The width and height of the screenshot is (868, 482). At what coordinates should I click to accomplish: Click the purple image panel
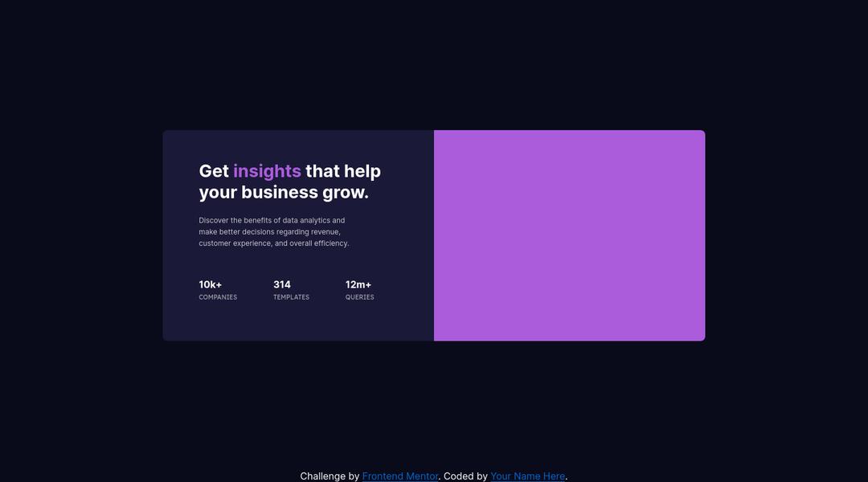569,235
